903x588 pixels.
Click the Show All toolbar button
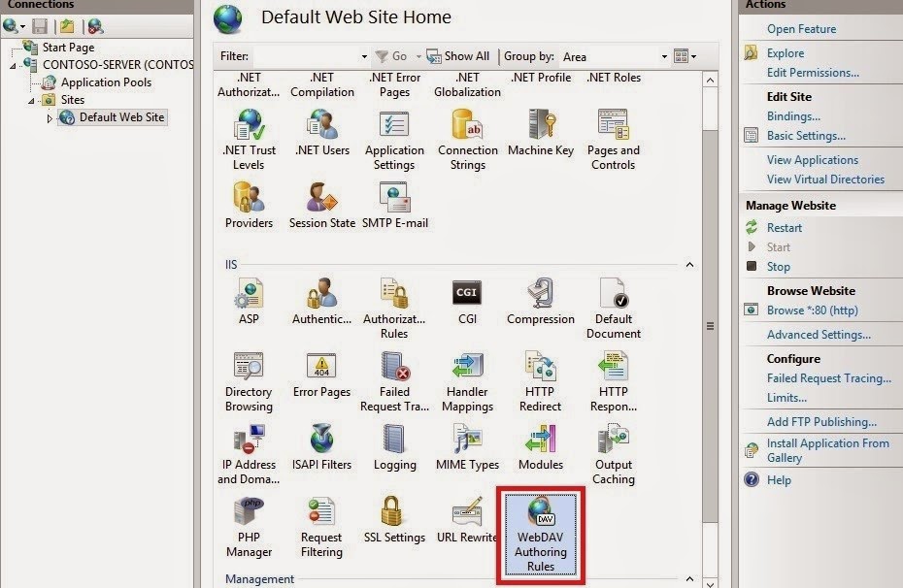point(457,56)
